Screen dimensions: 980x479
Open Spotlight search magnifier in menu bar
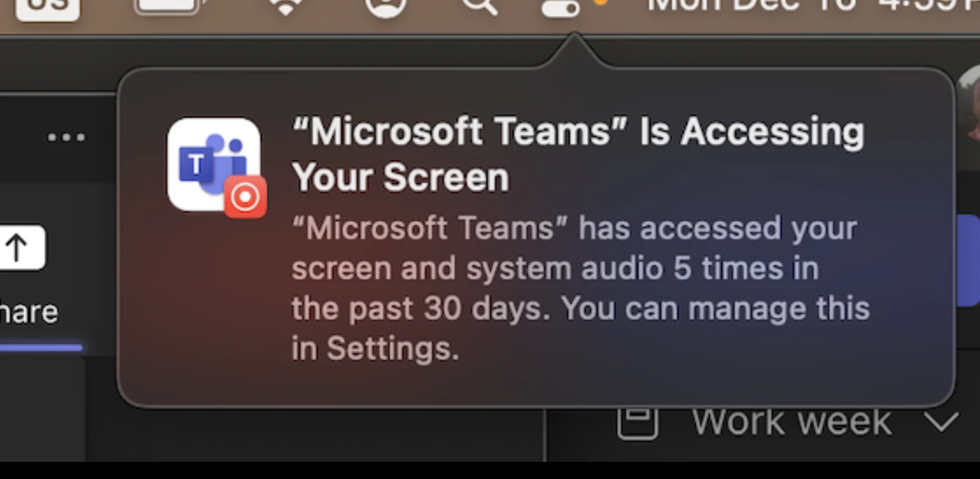coord(479,7)
